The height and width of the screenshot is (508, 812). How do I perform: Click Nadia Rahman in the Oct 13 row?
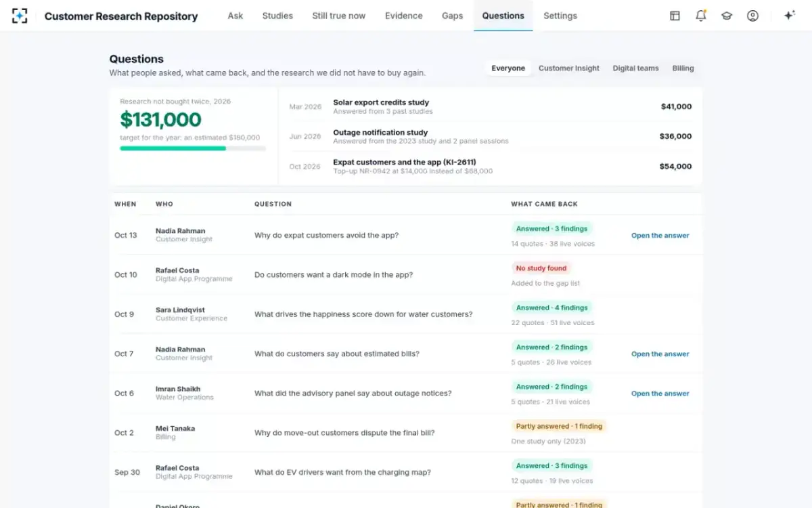[180, 231]
